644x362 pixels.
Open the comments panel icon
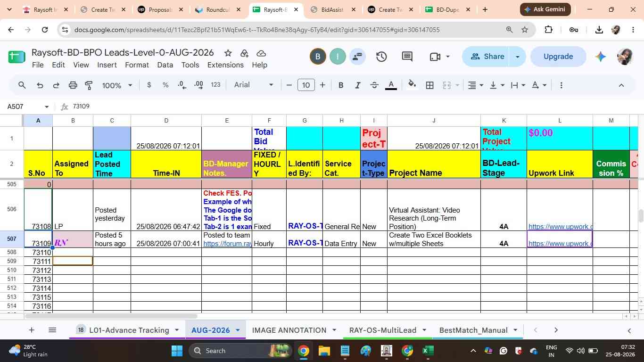pos(407,57)
